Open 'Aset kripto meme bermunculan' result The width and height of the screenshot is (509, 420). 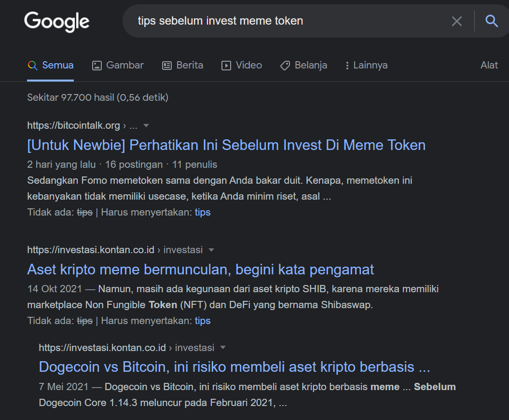[x=201, y=270]
